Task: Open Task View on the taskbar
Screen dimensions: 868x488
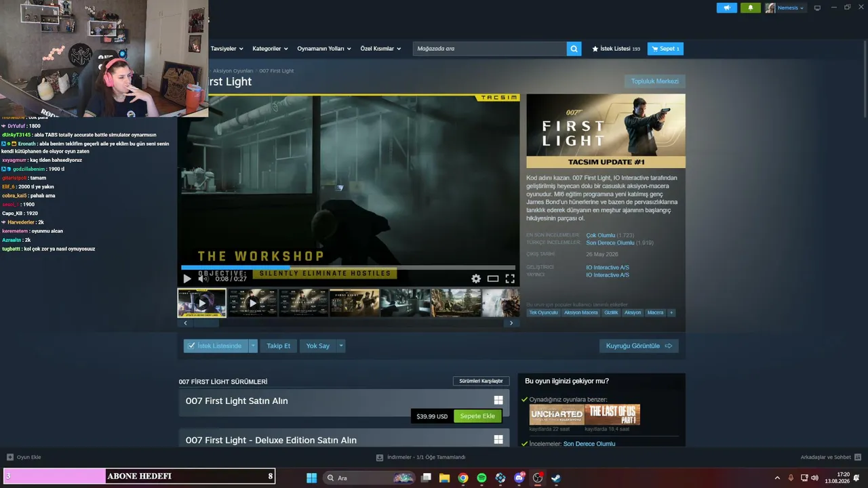Action: point(426,478)
